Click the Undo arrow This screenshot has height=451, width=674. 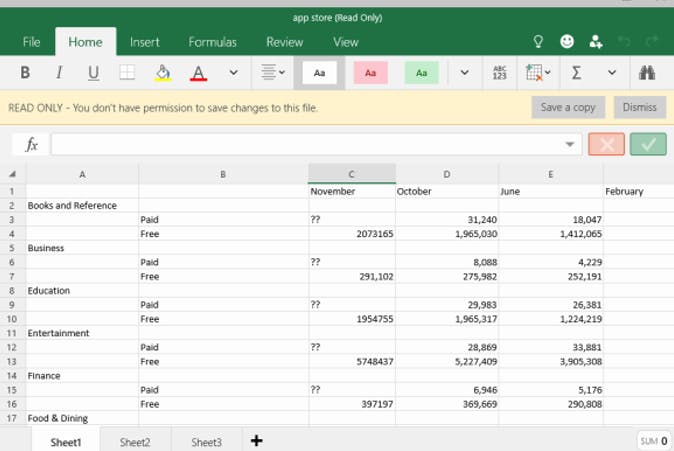coord(624,41)
